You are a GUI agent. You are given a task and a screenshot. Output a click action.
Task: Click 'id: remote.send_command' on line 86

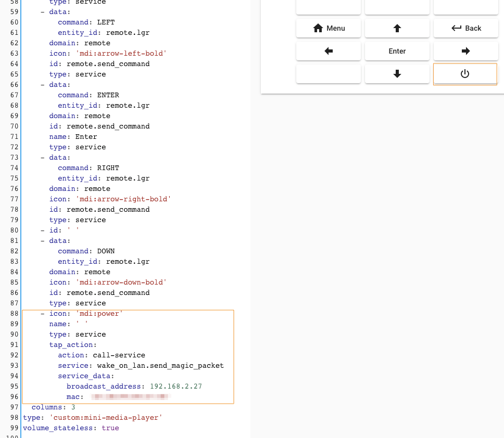[x=99, y=292]
